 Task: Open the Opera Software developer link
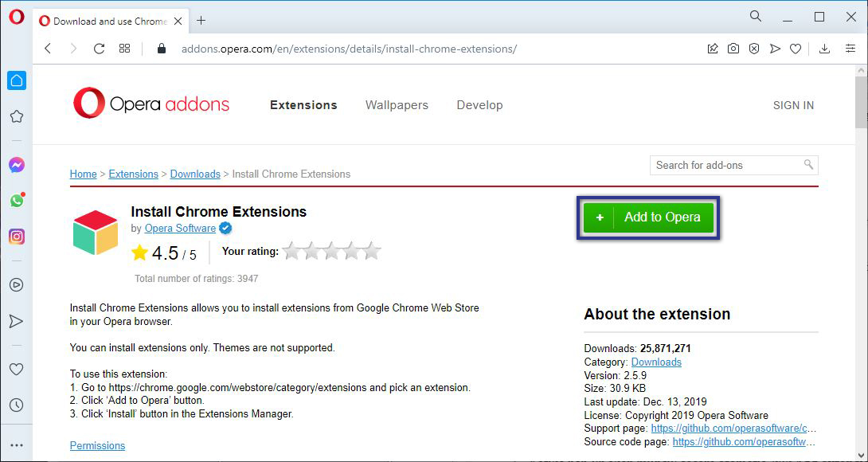point(181,229)
